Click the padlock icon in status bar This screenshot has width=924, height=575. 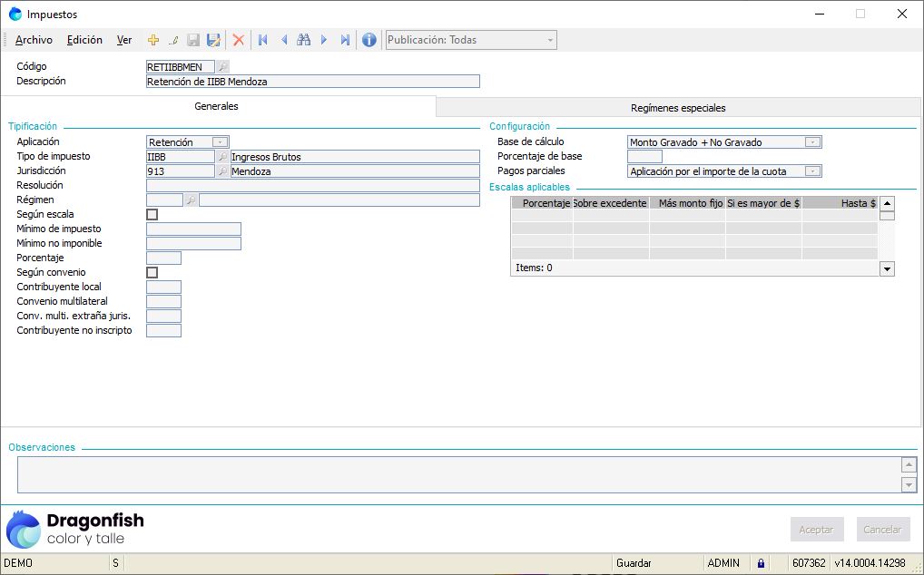pyautogui.click(x=761, y=563)
